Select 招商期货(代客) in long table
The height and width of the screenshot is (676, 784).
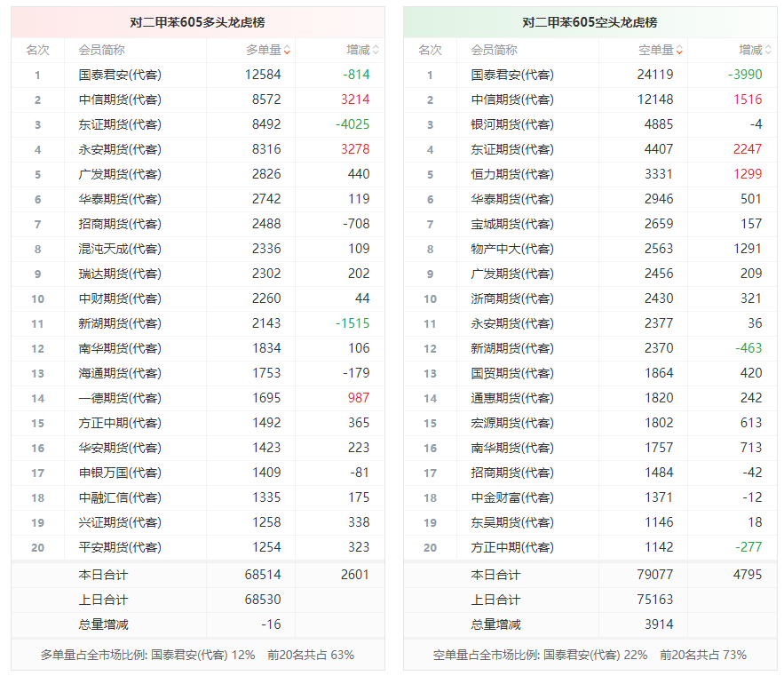click(x=120, y=224)
